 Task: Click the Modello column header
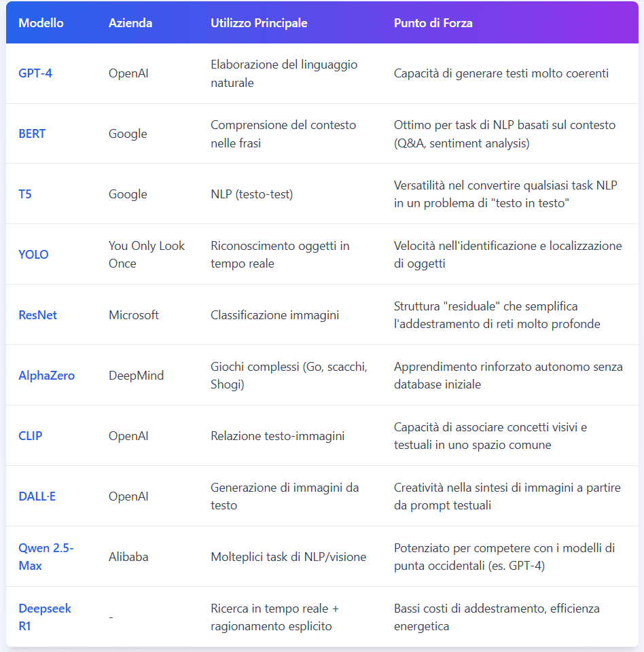pyautogui.click(x=41, y=23)
